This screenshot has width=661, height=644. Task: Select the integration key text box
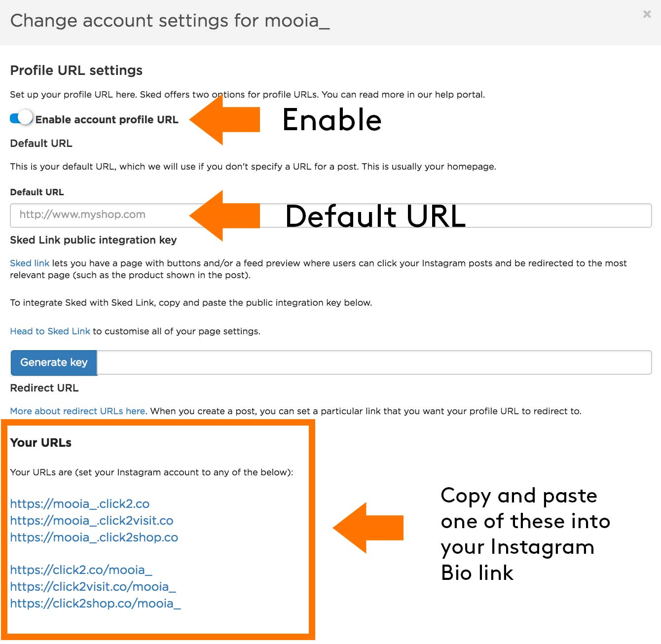tap(374, 362)
